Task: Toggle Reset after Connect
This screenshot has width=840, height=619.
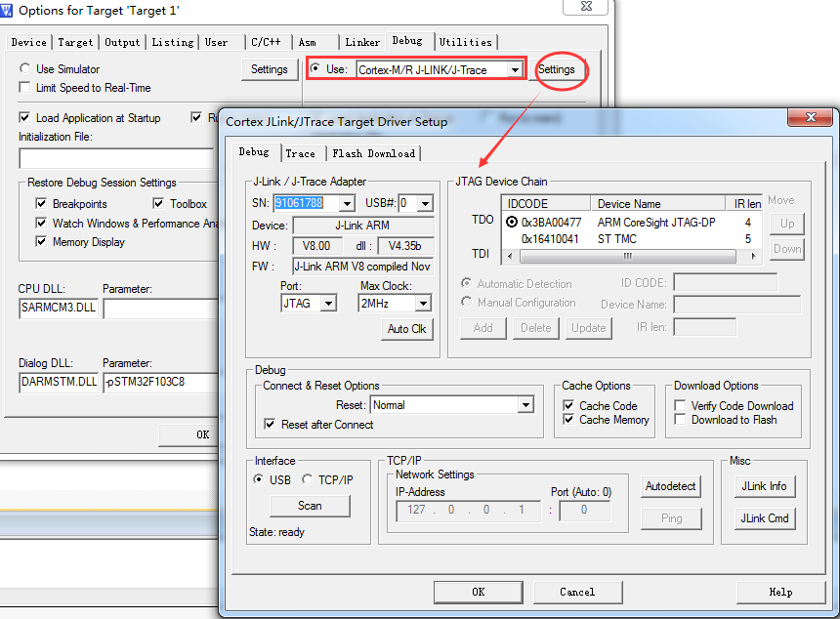Action: [270, 424]
